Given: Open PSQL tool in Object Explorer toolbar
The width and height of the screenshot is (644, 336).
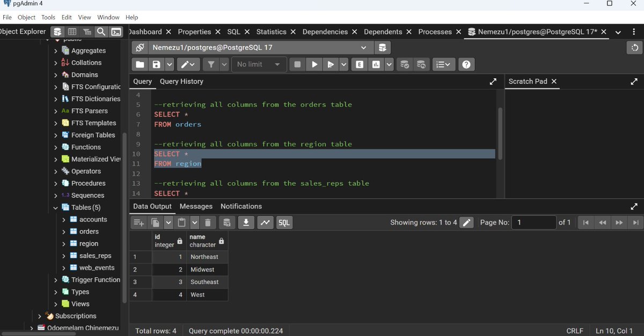Looking at the screenshot, I should point(116,32).
